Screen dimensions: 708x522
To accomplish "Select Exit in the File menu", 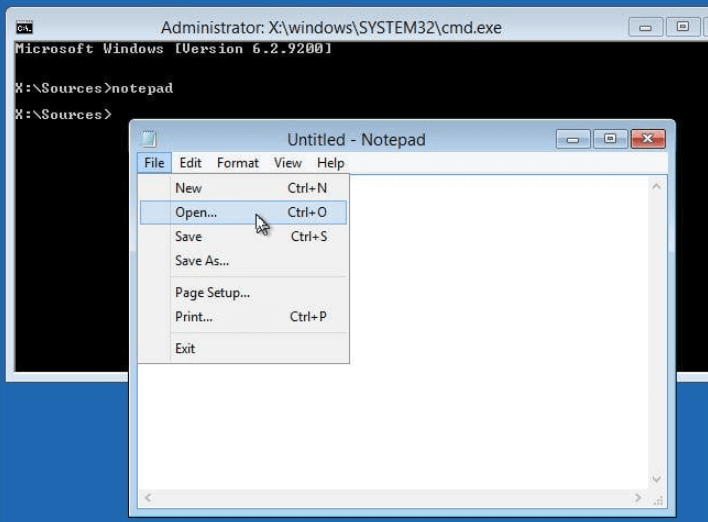I will point(243,348).
